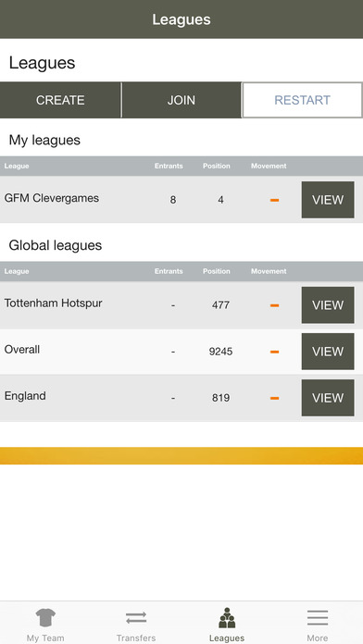The height and width of the screenshot is (644, 363).
Task: View the Overall global league
Action: pyautogui.click(x=328, y=352)
